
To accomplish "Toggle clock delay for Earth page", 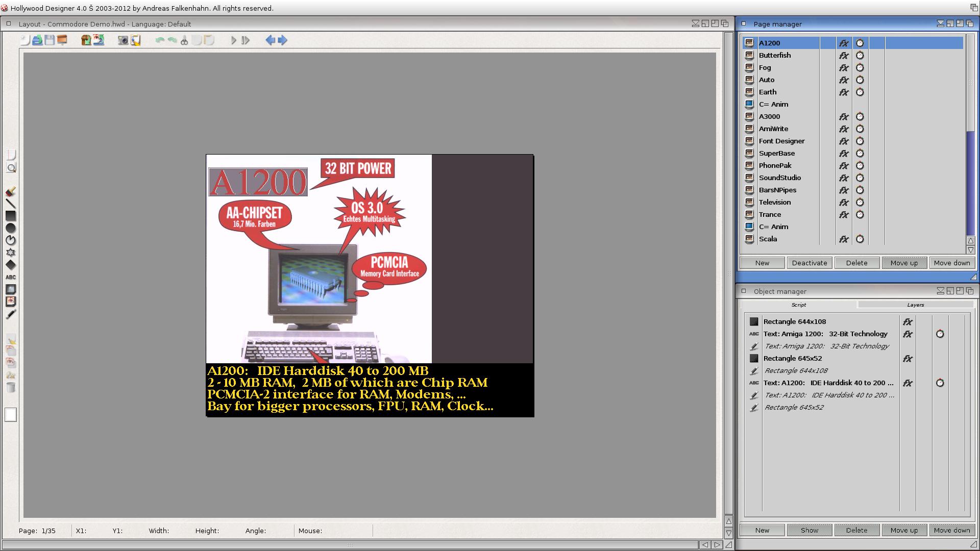I will coord(860,92).
